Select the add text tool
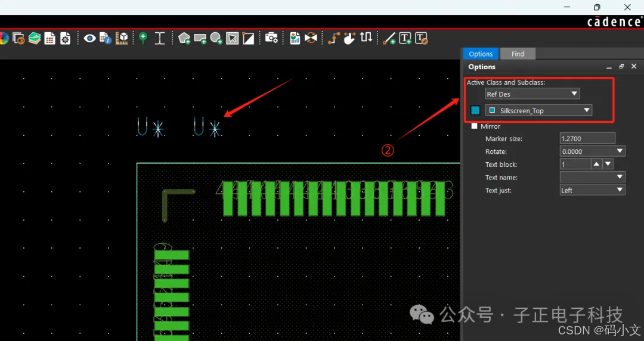644x341 pixels. [405, 39]
